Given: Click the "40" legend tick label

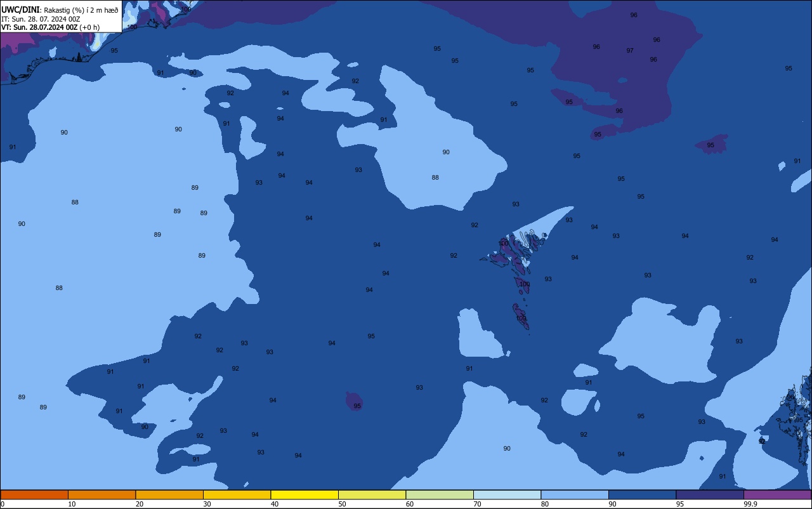Looking at the screenshot, I should coord(275,504).
